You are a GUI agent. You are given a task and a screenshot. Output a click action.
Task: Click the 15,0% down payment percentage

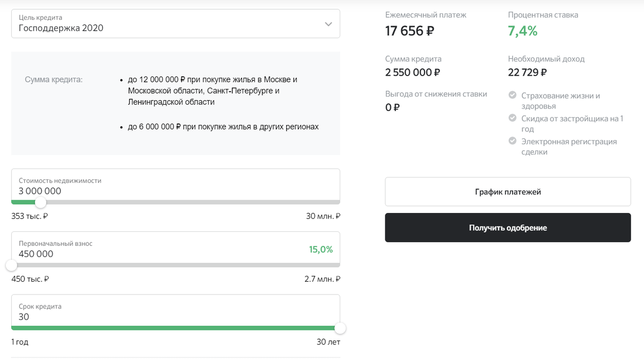[x=321, y=250]
